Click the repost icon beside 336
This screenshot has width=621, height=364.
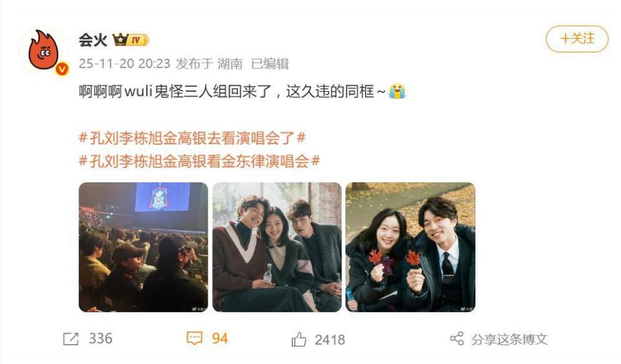pos(71,339)
